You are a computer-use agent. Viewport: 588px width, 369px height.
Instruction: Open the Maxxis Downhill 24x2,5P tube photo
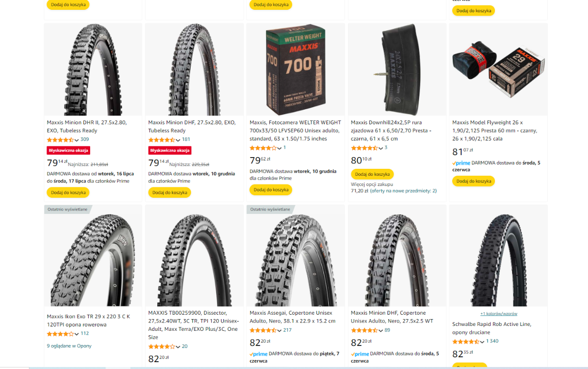[x=397, y=69]
